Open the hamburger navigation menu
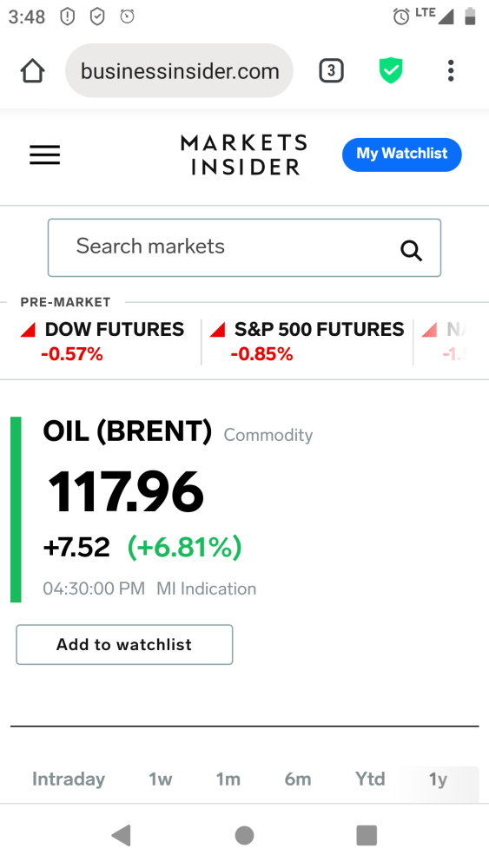The height and width of the screenshot is (868, 489). (45, 155)
